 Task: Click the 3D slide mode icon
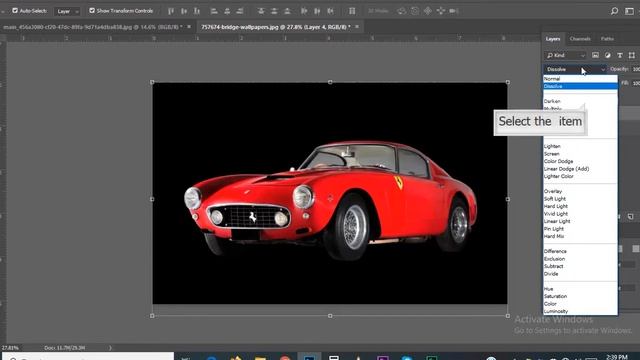pos(441,11)
